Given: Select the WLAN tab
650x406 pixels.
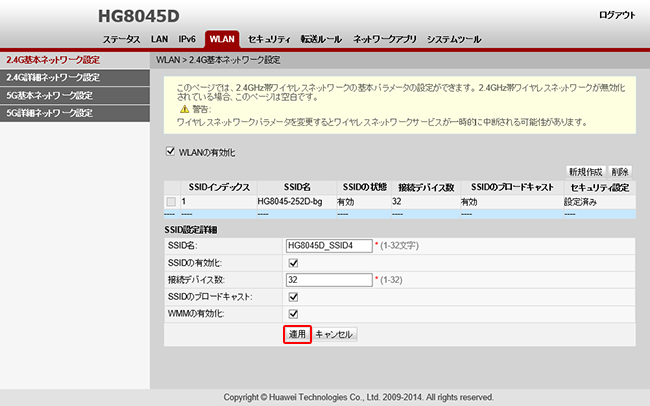Looking at the screenshot, I should 221,40.
